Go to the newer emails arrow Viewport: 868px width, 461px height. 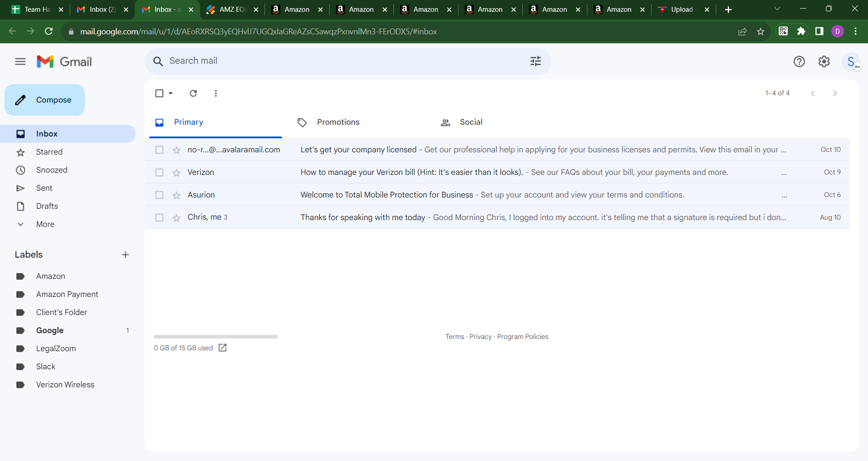(x=813, y=93)
